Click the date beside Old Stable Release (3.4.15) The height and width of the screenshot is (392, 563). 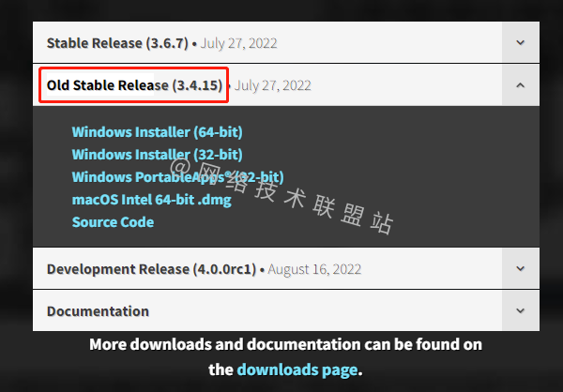pos(272,85)
